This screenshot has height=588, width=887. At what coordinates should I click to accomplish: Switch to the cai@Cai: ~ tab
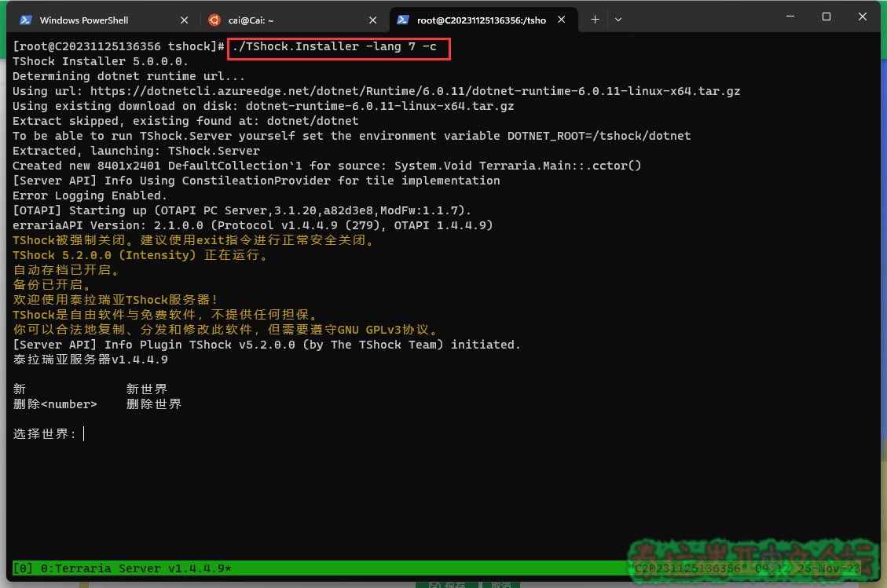(293, 20)
